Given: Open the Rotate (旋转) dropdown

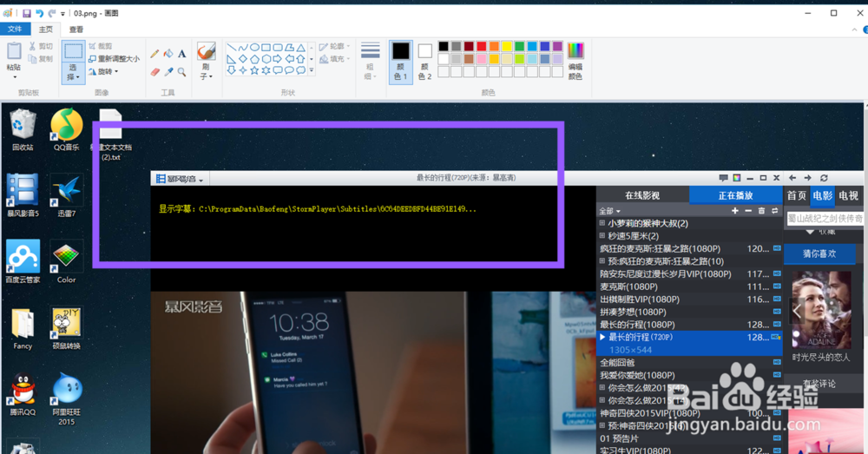Looking at the screenshot, I should [x=103, y=71].
